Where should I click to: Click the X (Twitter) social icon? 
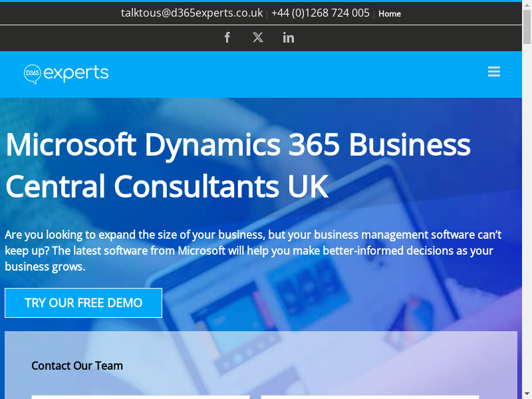tap(258, 37)
